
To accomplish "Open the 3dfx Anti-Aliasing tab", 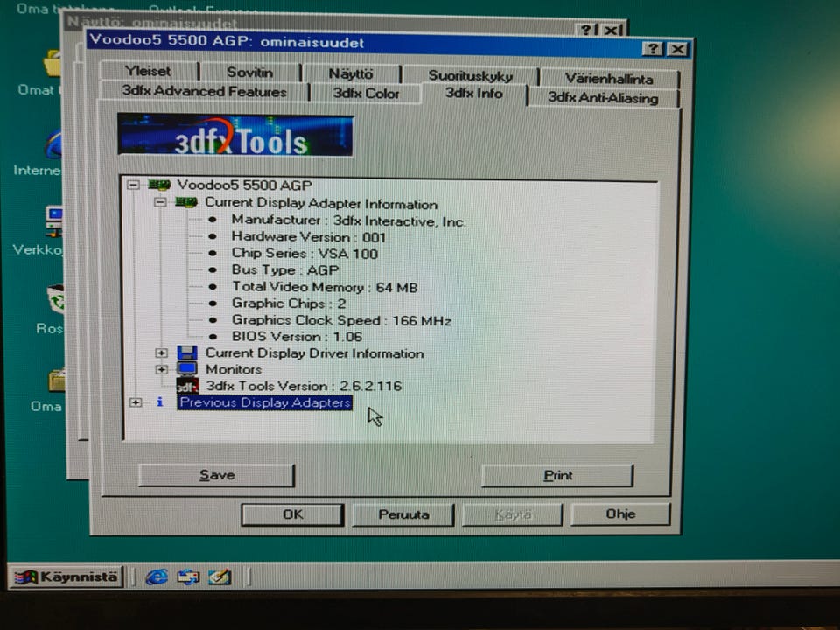I will 603,98.
